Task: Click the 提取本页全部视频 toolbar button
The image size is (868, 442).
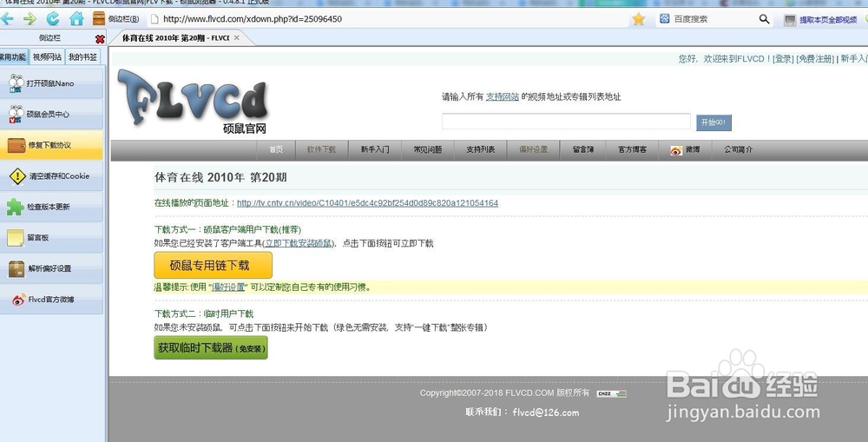Action: tap(820, 20)
